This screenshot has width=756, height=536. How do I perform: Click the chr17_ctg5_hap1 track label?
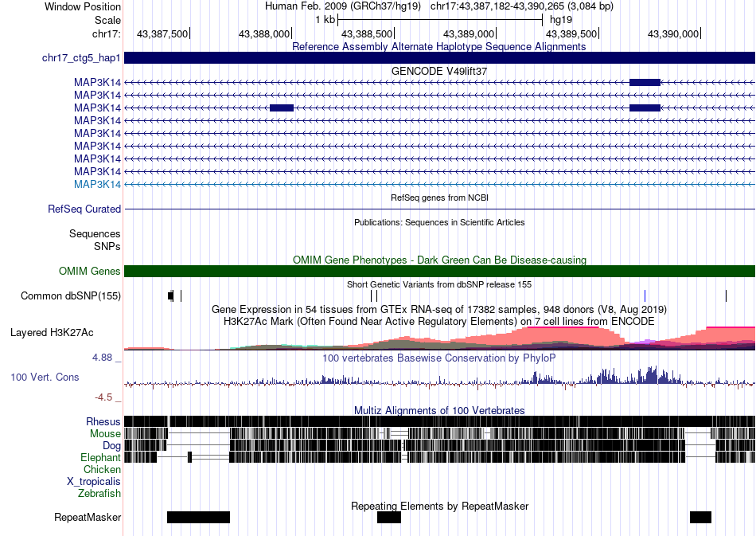(x=81, y=58)
